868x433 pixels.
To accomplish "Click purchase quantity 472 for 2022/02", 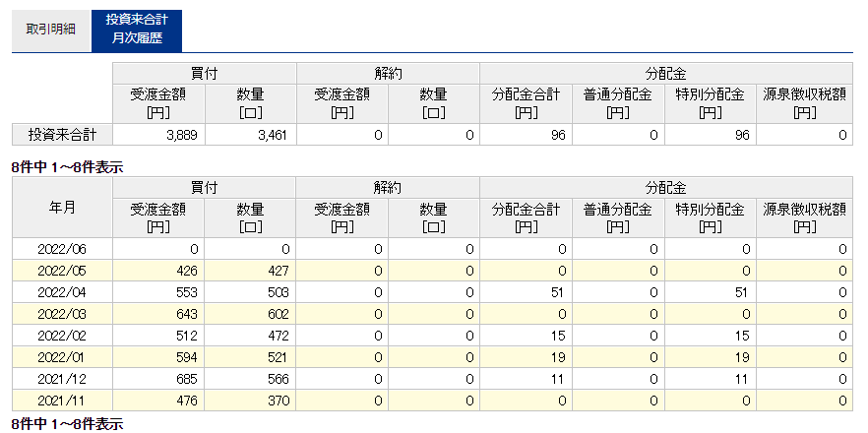I will (278, 336).
